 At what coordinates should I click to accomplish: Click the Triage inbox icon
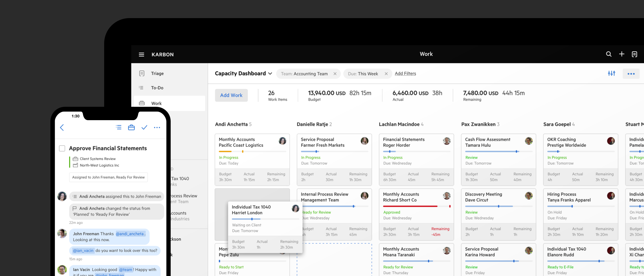click(142, 73)
